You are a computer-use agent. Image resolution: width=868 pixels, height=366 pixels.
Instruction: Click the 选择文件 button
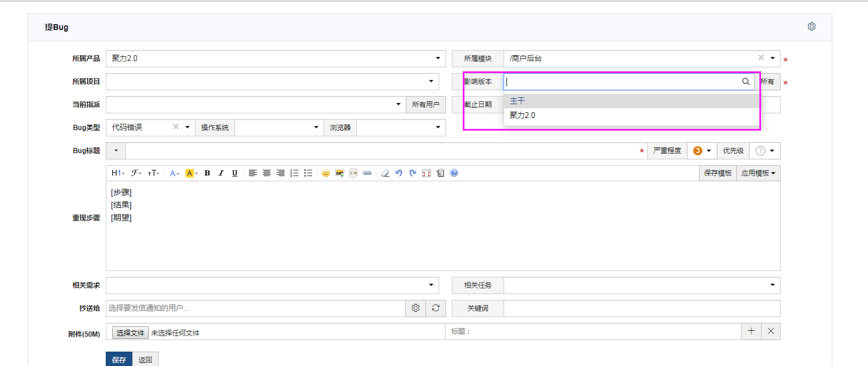pos(130,333)
